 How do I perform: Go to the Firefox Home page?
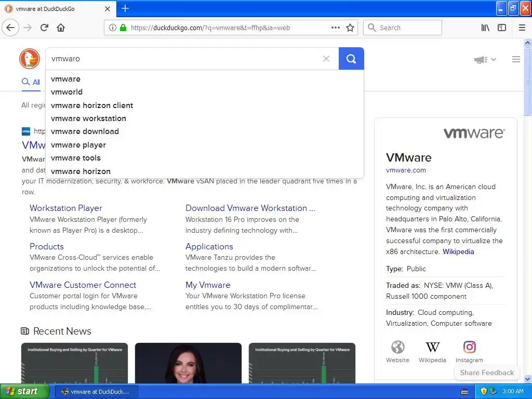coord(61,28)
